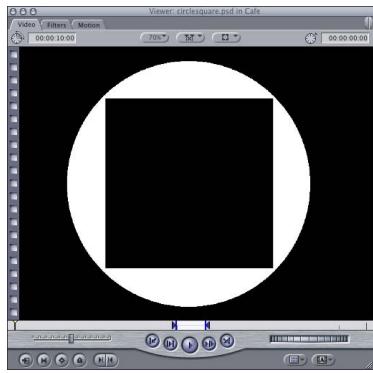Click Play In to Out button
373x373 pixels.
170,344
